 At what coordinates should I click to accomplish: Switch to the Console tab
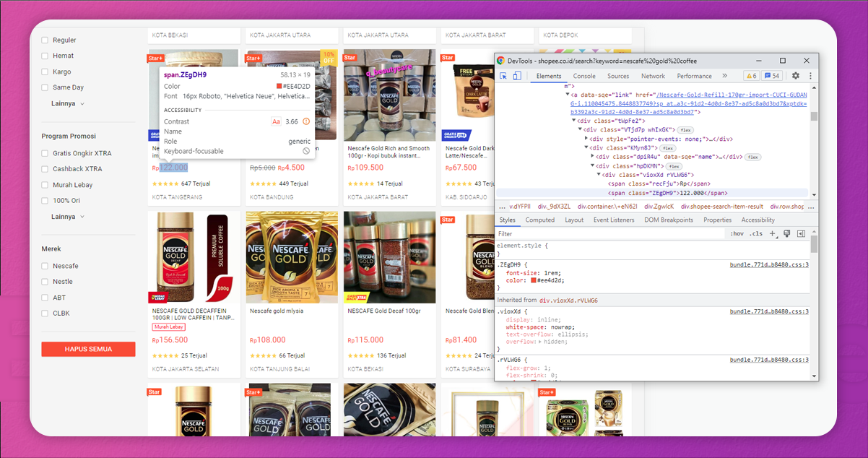pyautogui.click(x=583, y=75)
